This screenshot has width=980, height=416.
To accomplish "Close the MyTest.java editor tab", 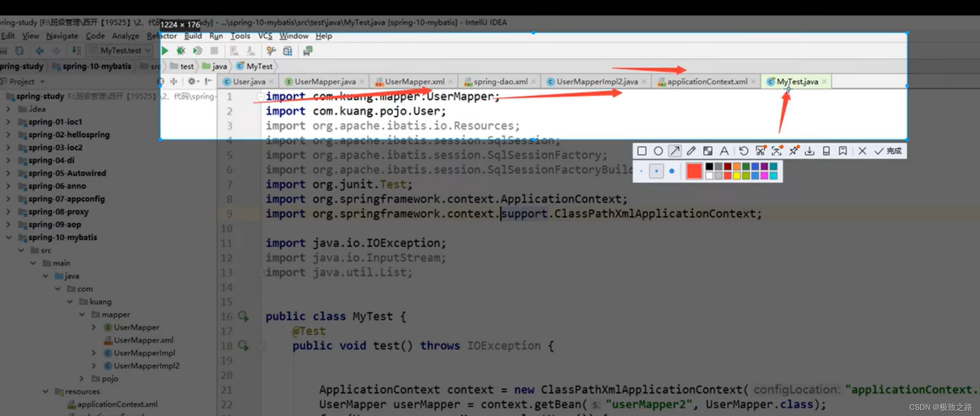I will tap(824, 82).
